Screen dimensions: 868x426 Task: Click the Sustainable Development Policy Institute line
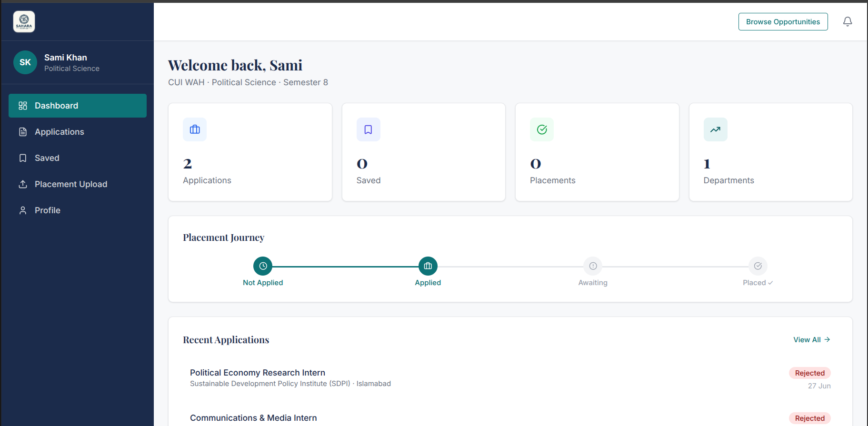pos(290,384)
